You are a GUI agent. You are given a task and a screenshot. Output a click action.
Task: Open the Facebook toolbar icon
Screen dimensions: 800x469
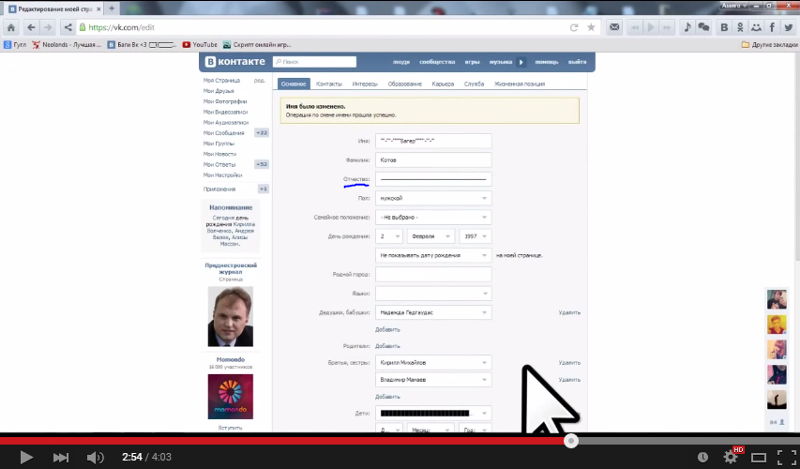772,28
